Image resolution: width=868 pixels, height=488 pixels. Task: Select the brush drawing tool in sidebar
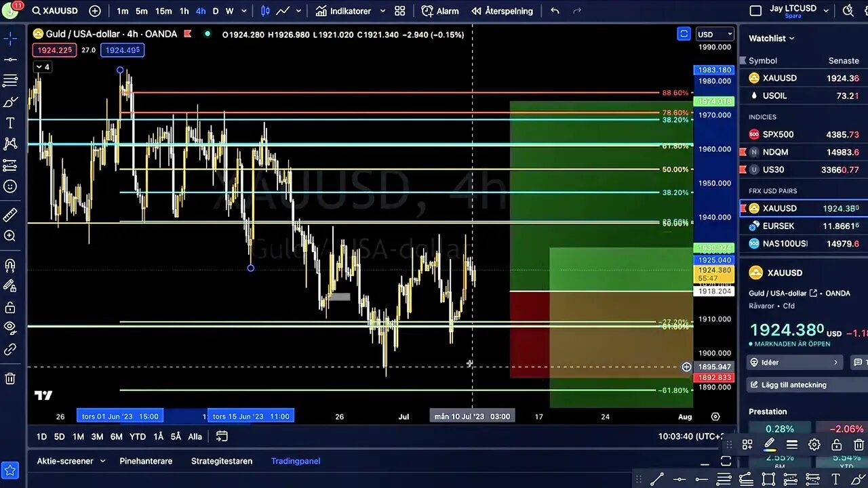(10, 102)
